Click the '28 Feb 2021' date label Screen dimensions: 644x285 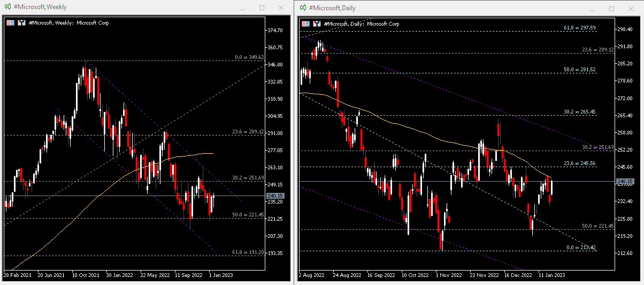click(x=17, y=275)
